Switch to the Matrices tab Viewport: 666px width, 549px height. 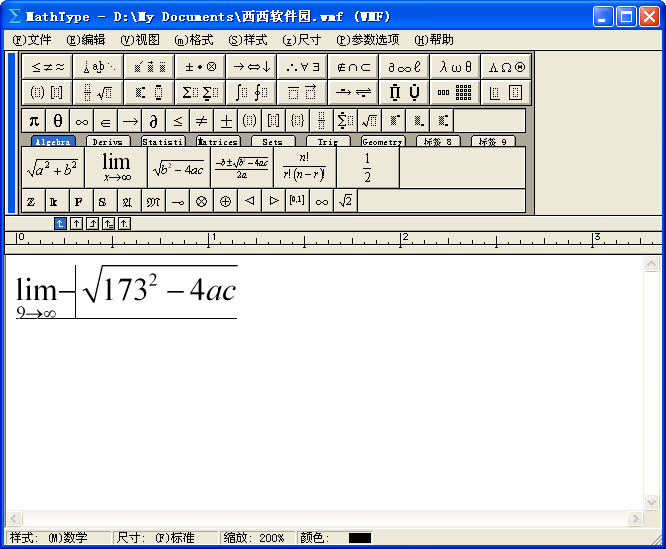tap(217, 142)
